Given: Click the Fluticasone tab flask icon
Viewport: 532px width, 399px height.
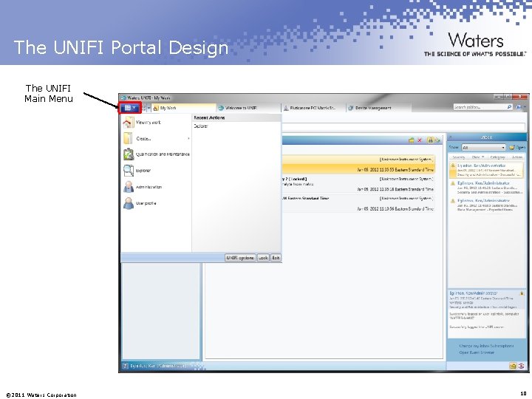Looking at the screenshot, I should tap(286, 108).
